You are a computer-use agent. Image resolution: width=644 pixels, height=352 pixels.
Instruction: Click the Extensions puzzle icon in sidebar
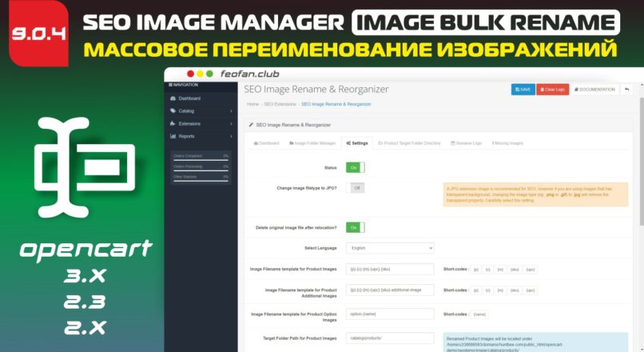tap(173, 123)
